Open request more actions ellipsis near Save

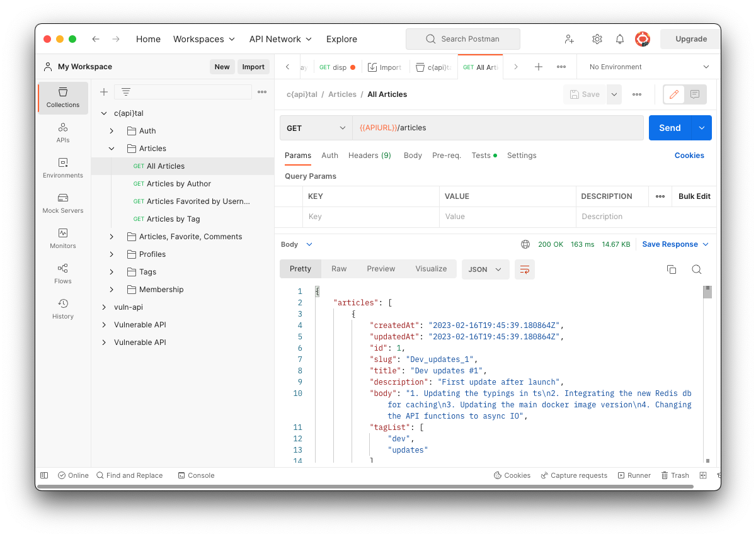[x=637, y=94]
